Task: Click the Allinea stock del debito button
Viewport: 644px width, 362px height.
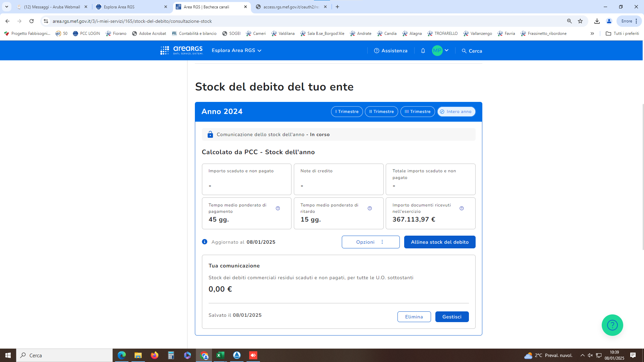Action: tap(439, 242)
